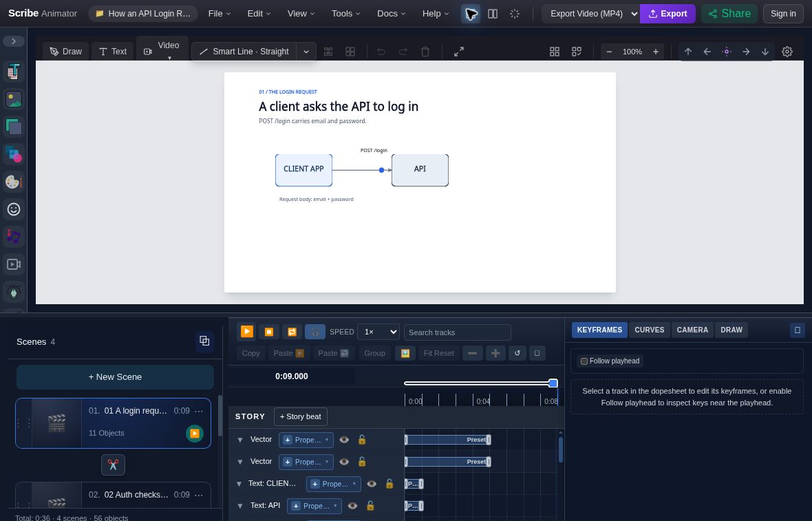This screenshot has height=521, width=812.
Task: Delete selection with the trash icon
Action: [x=425, y=52]
